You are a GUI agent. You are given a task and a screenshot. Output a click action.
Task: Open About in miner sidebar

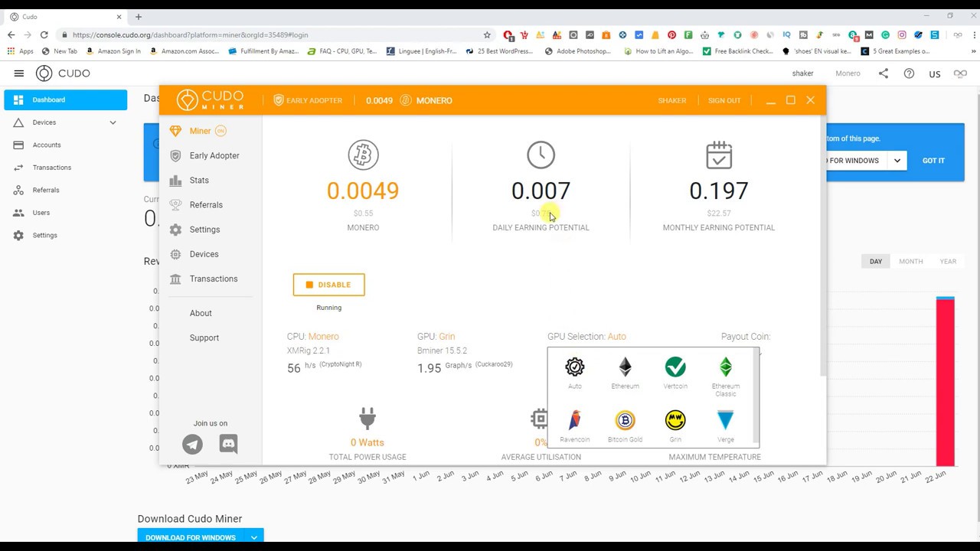(x=201, y=313)
